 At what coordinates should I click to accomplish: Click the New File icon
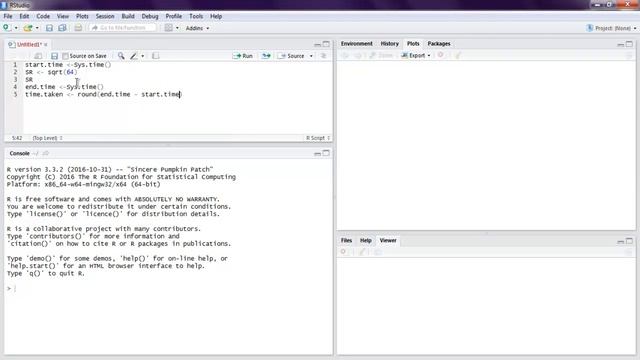(7, 28)
